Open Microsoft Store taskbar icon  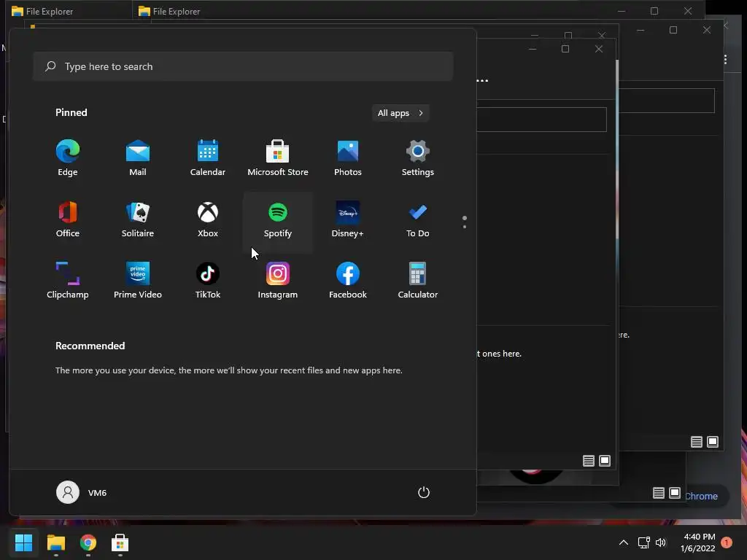[x=120, y=542]
